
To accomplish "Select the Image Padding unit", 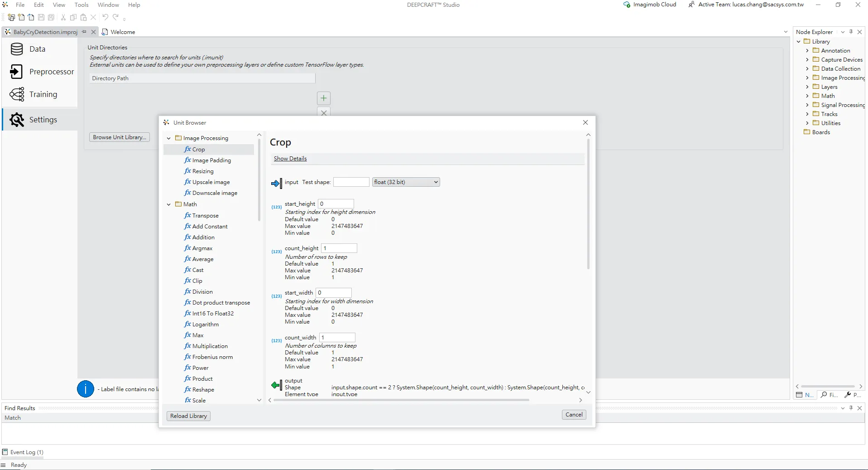I will (211, 160).
